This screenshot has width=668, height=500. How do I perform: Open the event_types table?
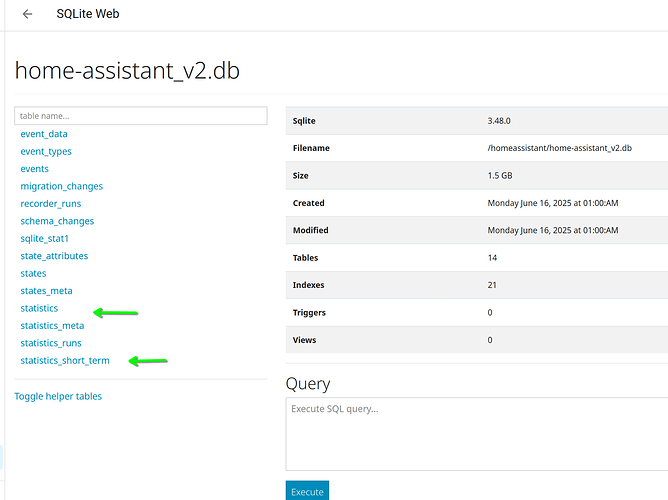point(46,151)
